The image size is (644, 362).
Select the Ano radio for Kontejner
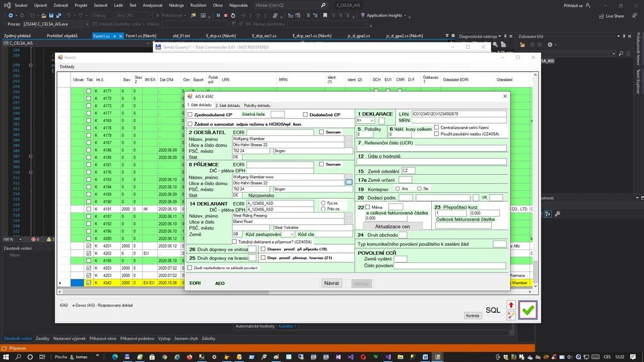click(x=397, y=189)
